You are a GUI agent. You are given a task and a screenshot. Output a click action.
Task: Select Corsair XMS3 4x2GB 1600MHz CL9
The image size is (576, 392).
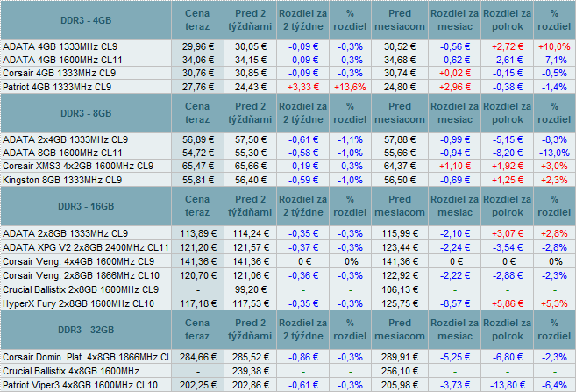tap(288, 166)
